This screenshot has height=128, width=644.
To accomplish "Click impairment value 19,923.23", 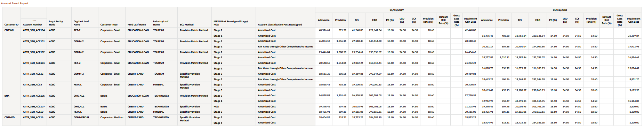I will click(x=470, y=118).
